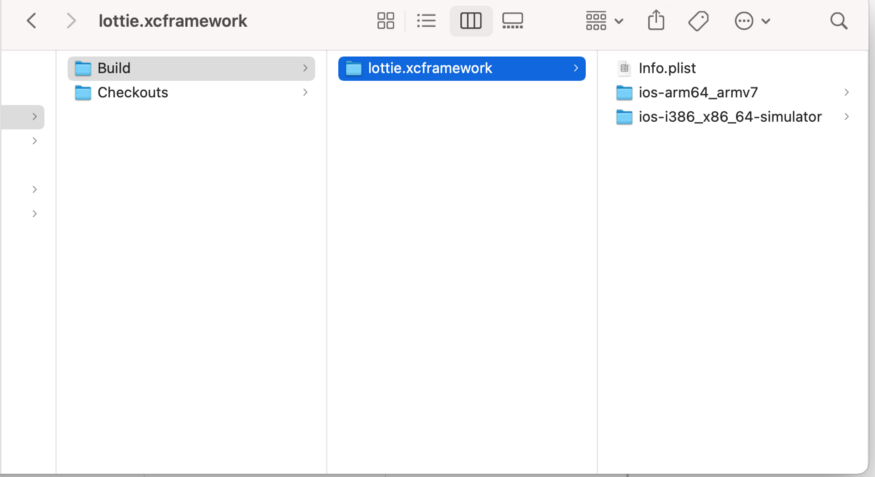Click the Tags toolbar icon
875x477 pixels.
pos(698,21)
